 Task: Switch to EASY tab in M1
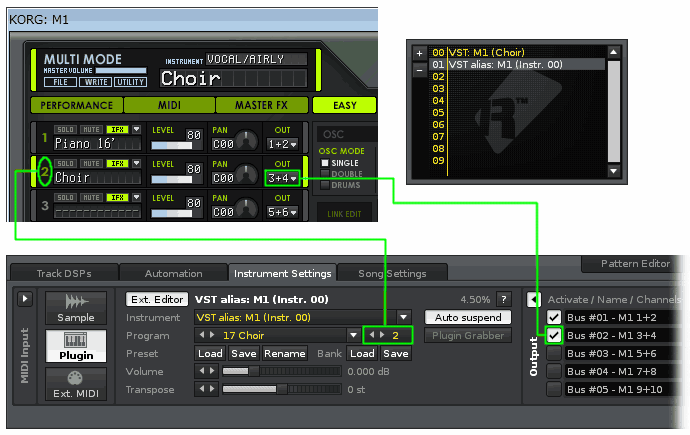pos(345,106)
